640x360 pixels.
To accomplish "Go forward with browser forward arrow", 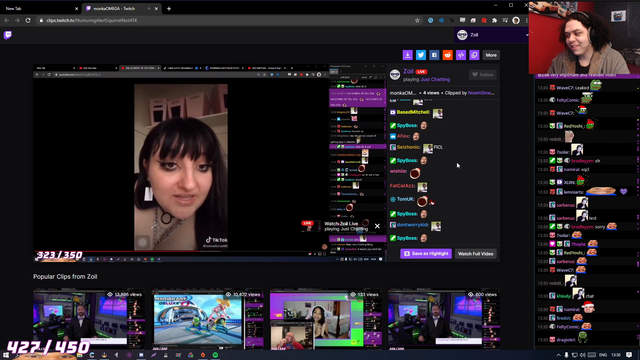I will click(x=17, y=20).
